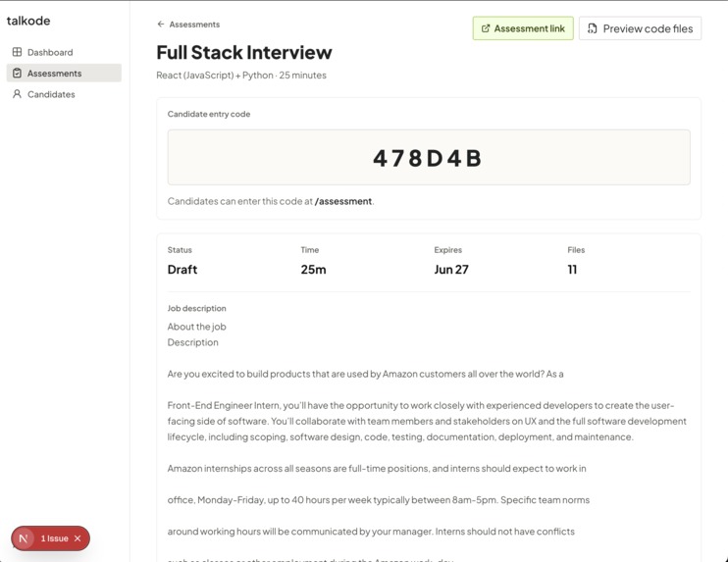Click the files count 11
The image size is (728, 562).
[x=572, y=270]
